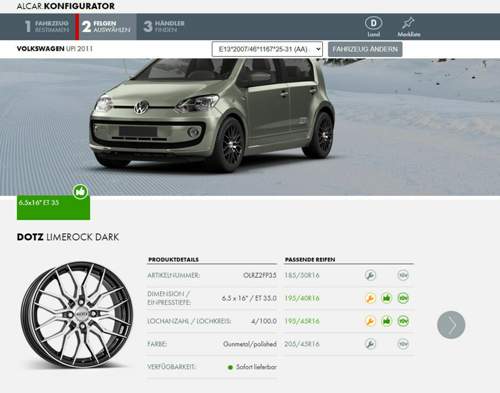Image resolution: width=500 pixels, height=393 pixels.
Task: Go to next wheel with round arrow
Action: point(451,325)
